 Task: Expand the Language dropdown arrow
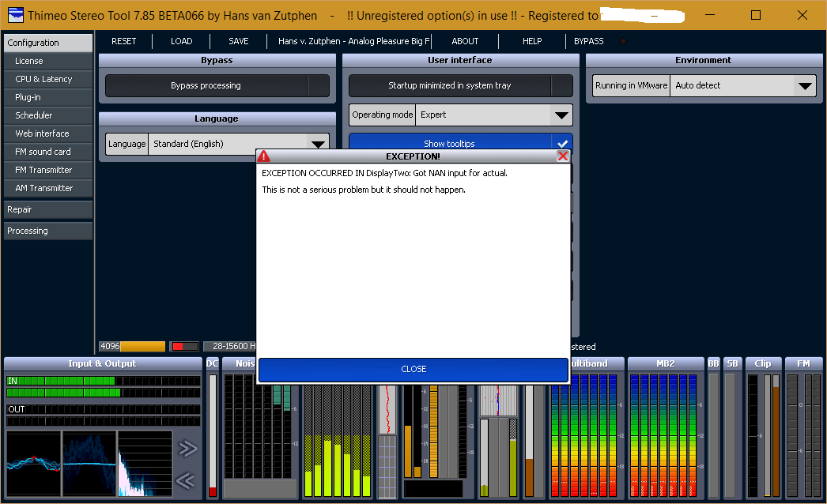click(x=318, y=144)
